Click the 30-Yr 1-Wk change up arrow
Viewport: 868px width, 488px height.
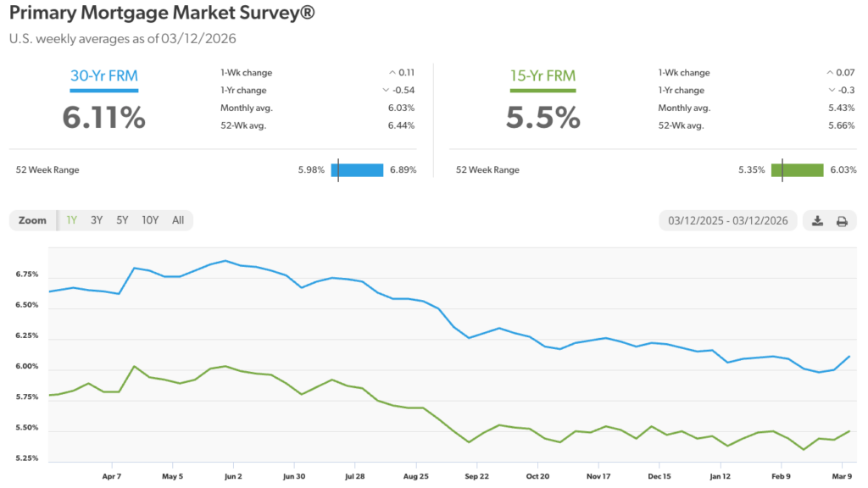(392, 73)
